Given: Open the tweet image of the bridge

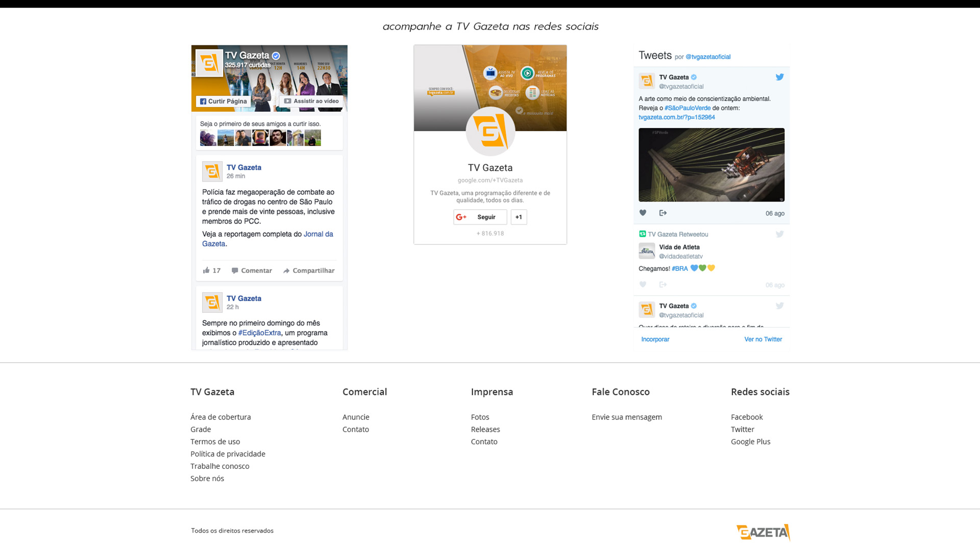Looking at the screenshot, I should point(712,165).
